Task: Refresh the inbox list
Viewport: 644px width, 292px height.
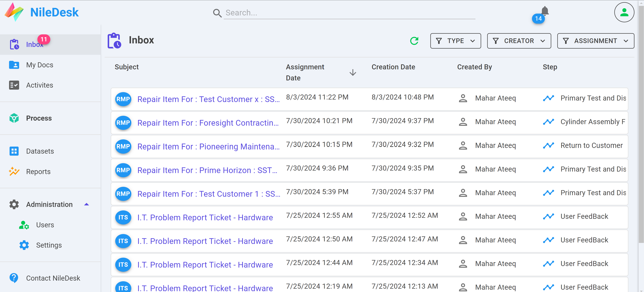Action: point(414,41)
